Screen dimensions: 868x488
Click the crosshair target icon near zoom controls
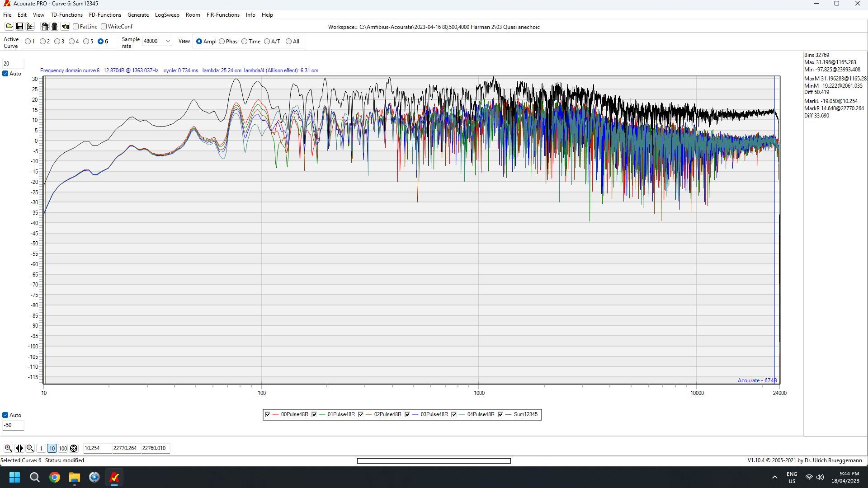(74, 448)
